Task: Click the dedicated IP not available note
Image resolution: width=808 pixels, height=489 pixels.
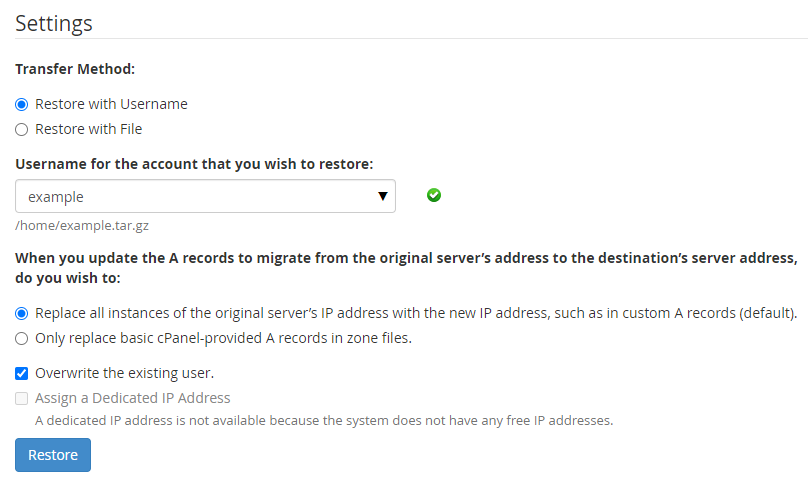Action: click(323, 420)
